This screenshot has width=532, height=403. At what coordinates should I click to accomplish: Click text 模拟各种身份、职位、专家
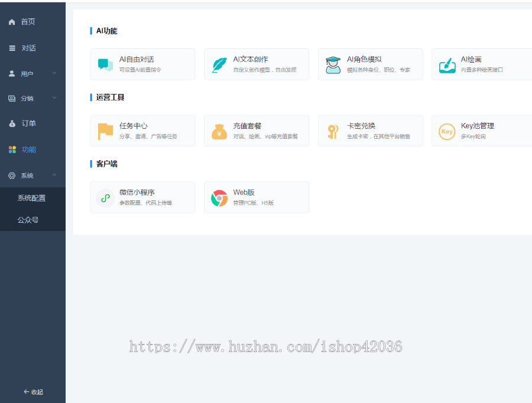[x=378, y=70]
